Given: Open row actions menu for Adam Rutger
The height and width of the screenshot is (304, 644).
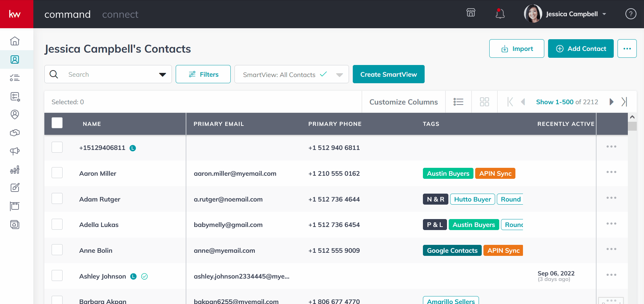Looking at the screenshot, I should pos(611,198).
